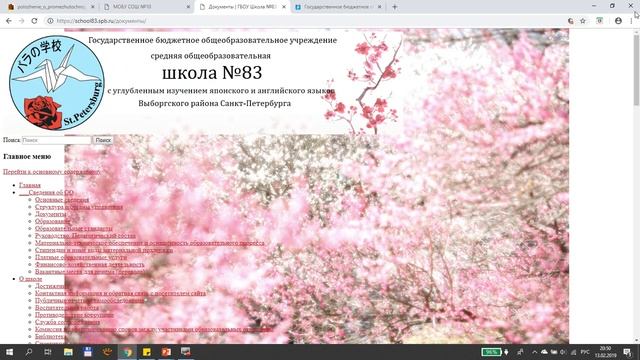This screenshot has height=360, width=640.
Task: Open the 'Платные образовательные услуги' link
Action: click(x=81, y=257)
